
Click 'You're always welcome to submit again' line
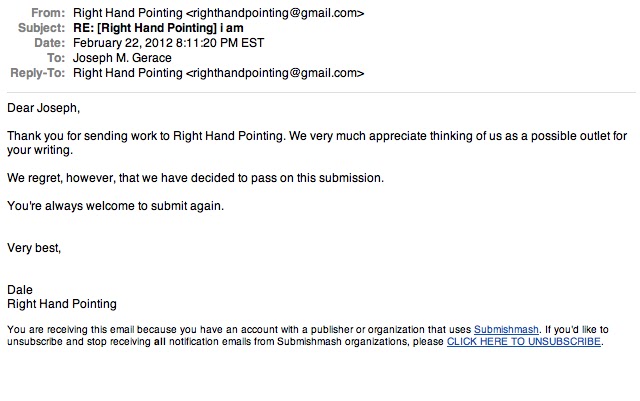pos(115,206)
